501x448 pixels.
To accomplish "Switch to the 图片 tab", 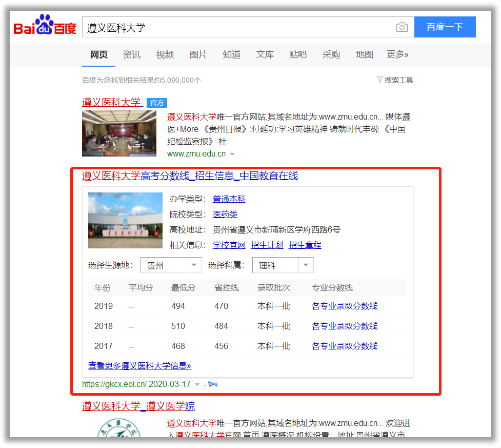I will (x=198, y=55).
